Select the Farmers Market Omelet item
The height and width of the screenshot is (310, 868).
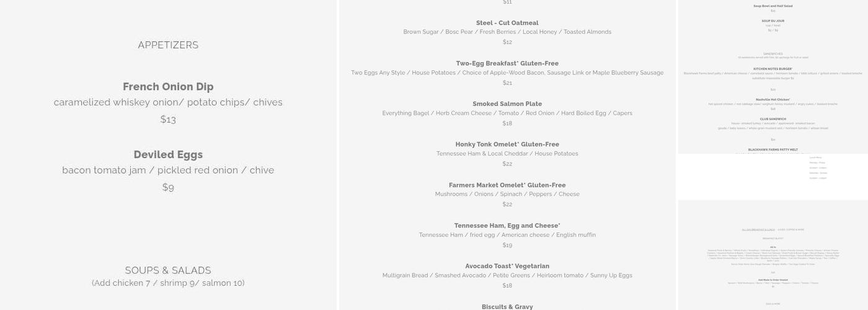[507, 185]
